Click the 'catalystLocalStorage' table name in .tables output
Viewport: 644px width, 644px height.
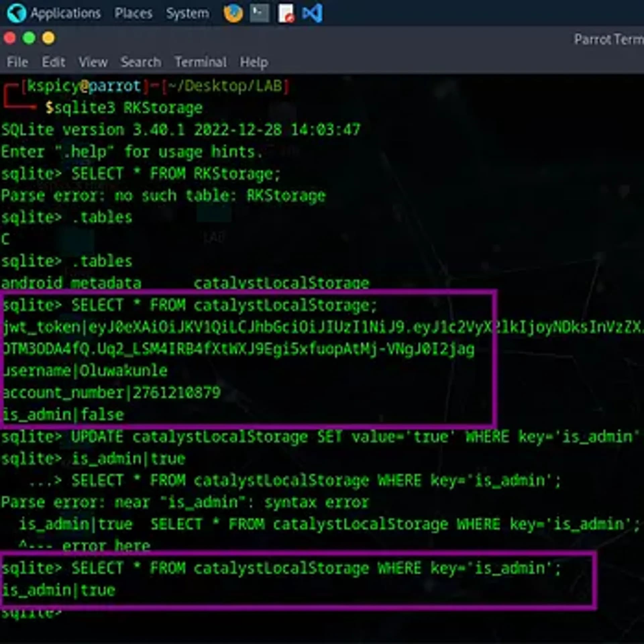[x=281, y=283]
